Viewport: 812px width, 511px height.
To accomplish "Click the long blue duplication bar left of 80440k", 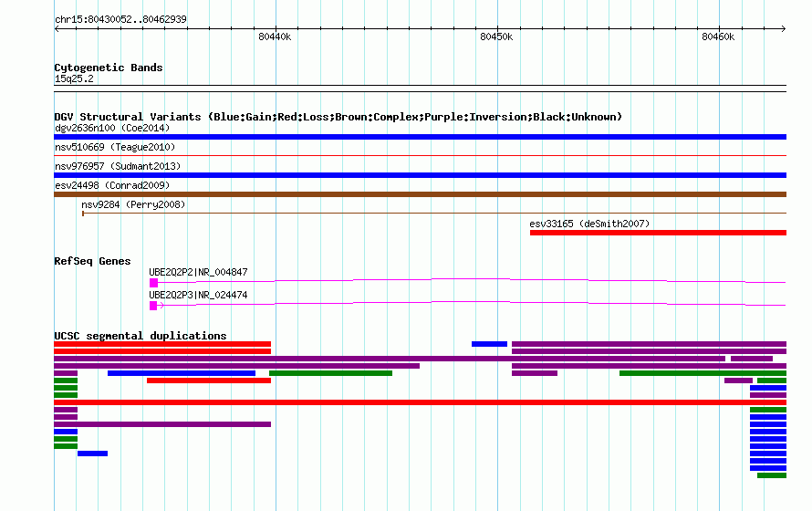I will point(182,373).
